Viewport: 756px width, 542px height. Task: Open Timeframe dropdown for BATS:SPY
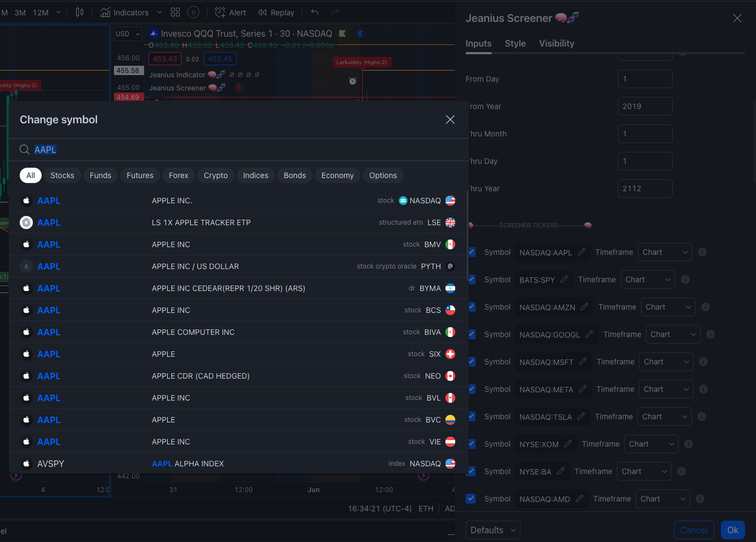648,279
